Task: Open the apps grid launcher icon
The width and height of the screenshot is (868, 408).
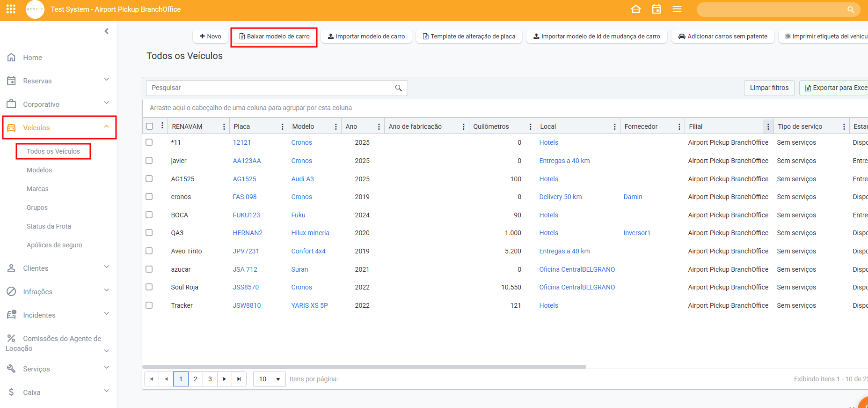Action: (11, 9)
